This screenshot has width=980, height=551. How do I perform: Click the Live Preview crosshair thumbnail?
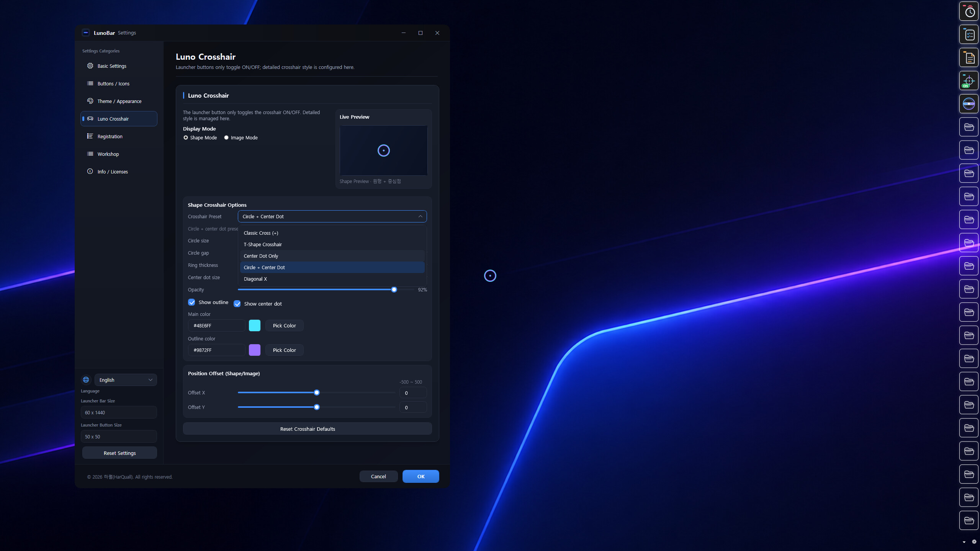click(383, 150)
